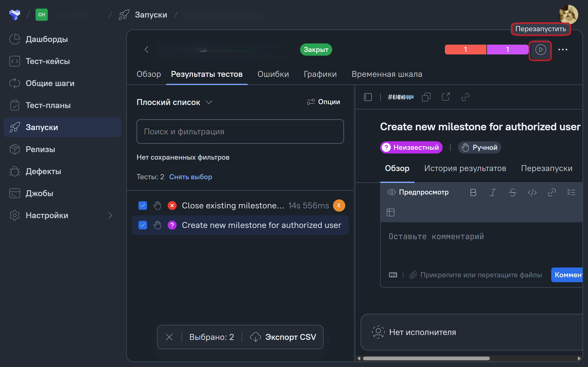Expand the Настройки sidebar submenu arrow
Viewport: 588px width, 367px height.
tap(110, 215)
